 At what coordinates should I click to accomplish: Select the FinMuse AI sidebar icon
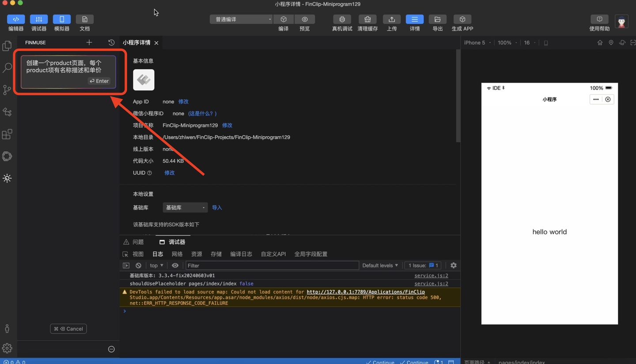click(7, 178)
